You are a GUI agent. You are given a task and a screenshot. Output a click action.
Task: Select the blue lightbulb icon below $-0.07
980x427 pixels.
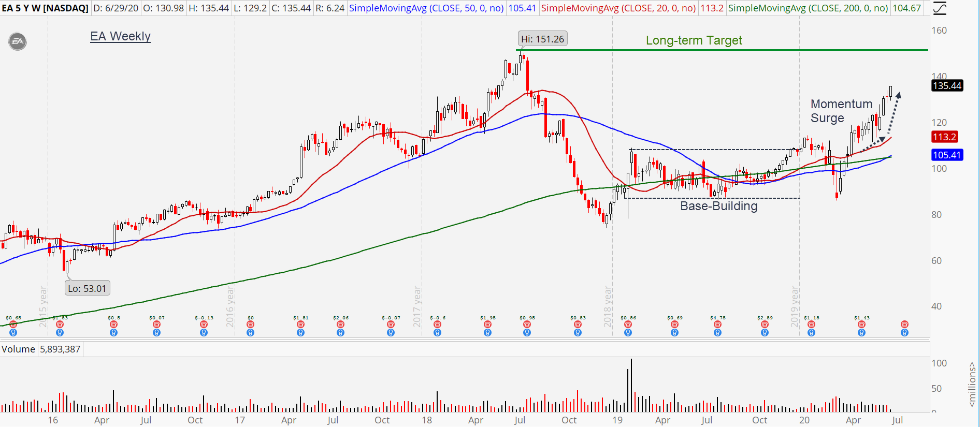coord(391,333)
